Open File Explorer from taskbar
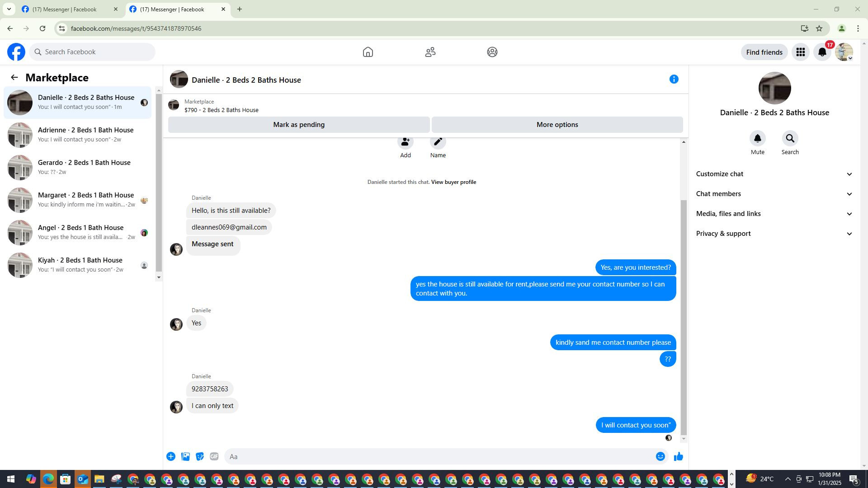 pos(99,479)
